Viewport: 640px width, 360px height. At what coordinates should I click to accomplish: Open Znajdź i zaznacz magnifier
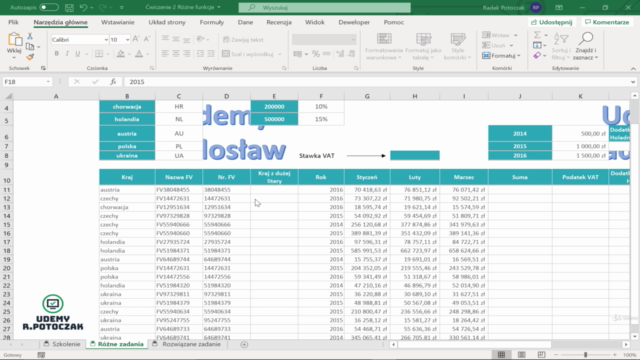[x=585, y=47]
